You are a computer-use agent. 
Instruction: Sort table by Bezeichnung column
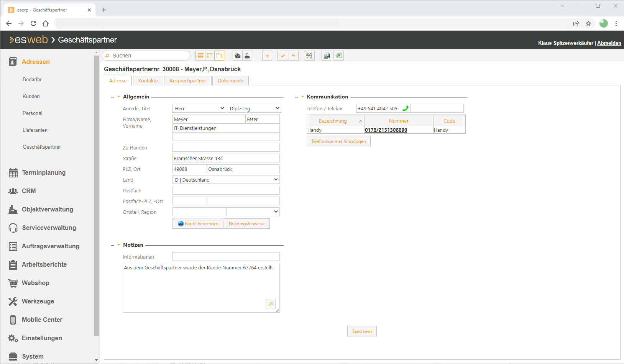(335, 121)
